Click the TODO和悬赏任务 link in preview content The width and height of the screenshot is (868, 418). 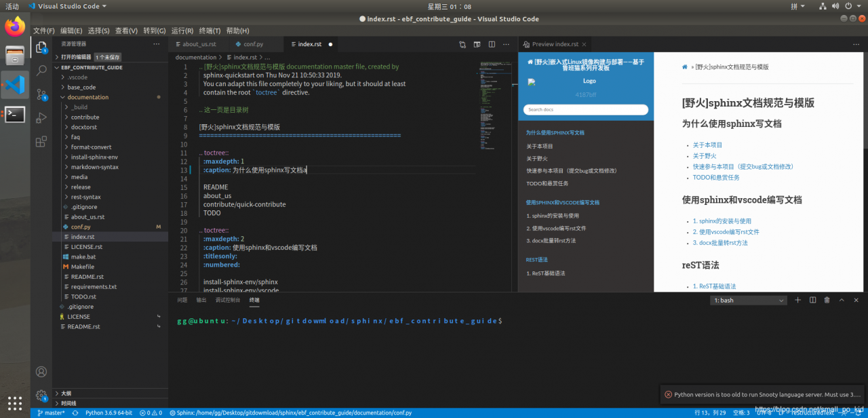tap(716, 177)
